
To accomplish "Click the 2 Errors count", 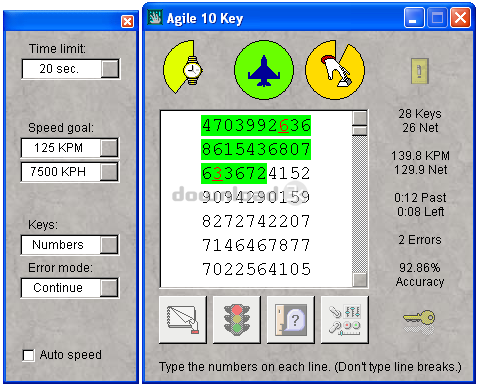I will (420, 240).
